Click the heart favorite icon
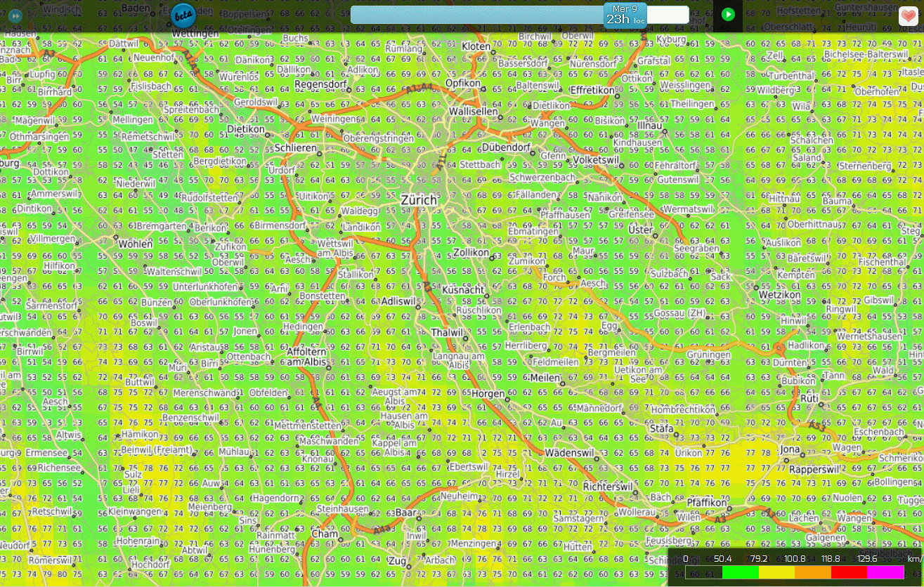The image size is (924, 587). click(x=908, y=15)
